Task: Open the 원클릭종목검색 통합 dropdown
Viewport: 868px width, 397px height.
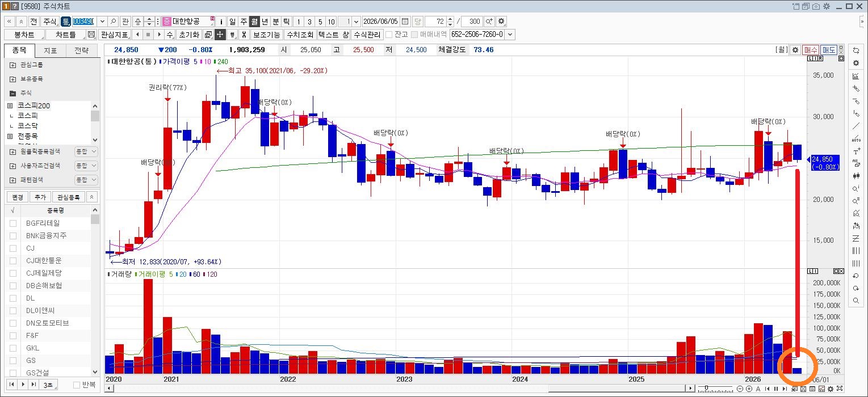Action: [x=86, y=151]
